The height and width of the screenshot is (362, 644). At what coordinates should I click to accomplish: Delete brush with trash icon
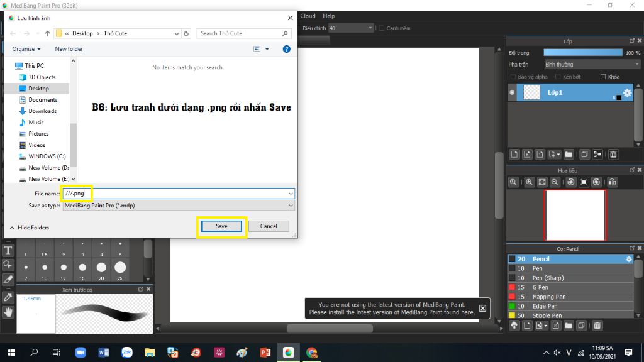[597, 326]
